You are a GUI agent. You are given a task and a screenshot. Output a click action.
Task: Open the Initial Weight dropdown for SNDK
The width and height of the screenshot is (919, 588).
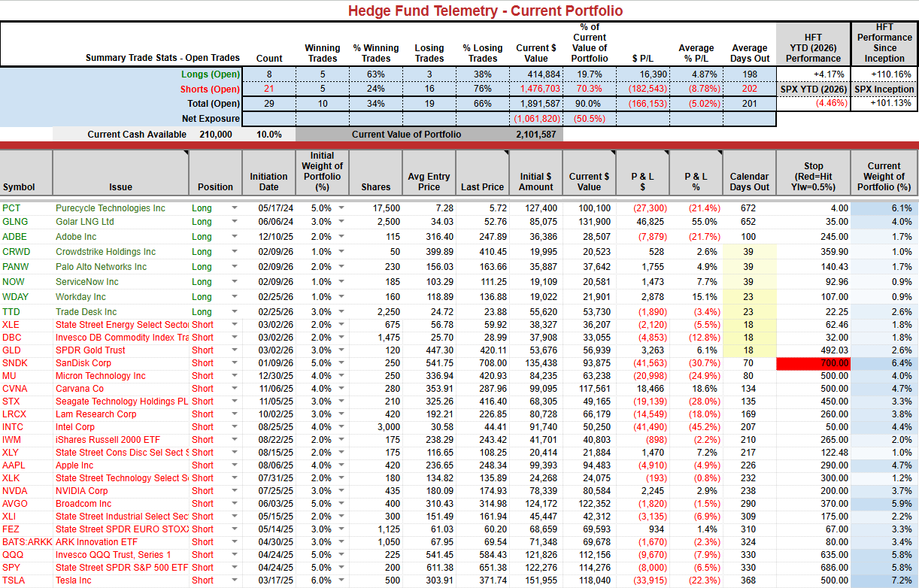coord(341,363)
